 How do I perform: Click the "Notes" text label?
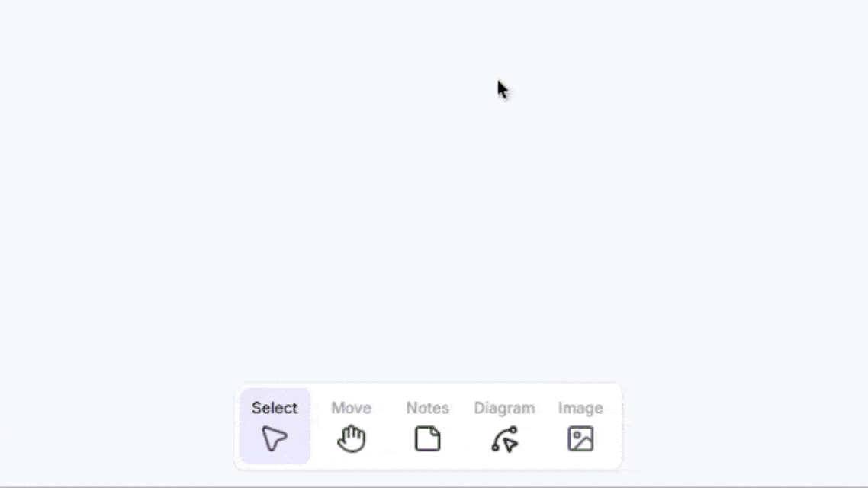[x=427, y=409]
